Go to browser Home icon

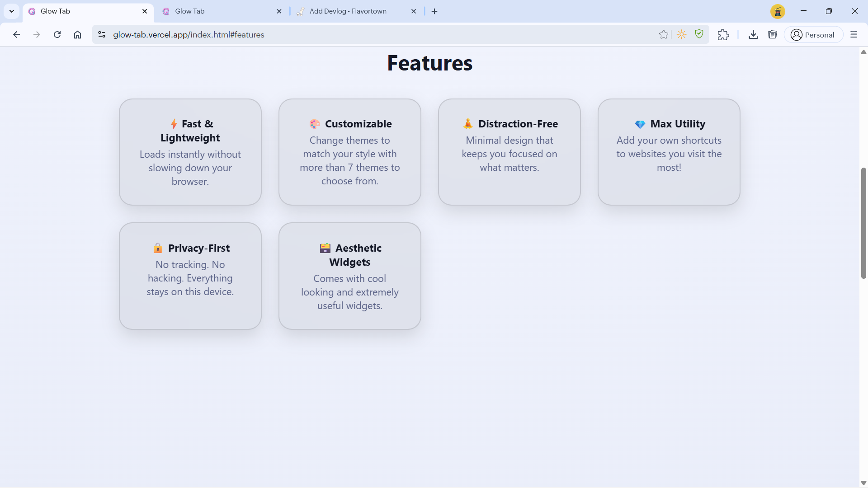(78, 35)
